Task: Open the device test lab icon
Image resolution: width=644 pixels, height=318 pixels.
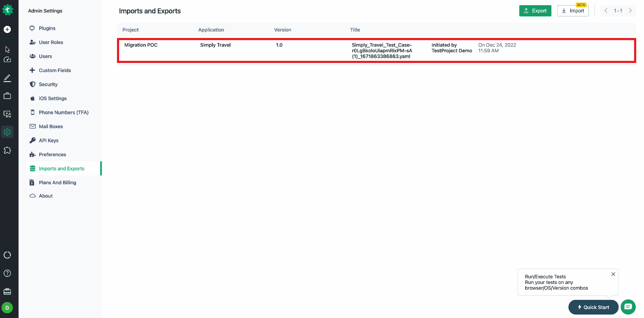Action: [x=7, y=114]
